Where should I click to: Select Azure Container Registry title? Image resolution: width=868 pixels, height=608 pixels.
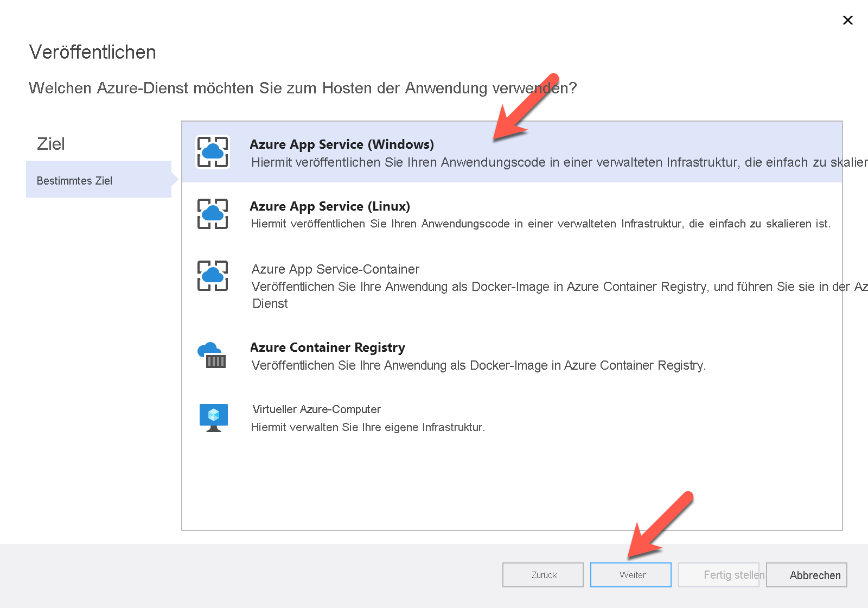(x=328, y=347)
